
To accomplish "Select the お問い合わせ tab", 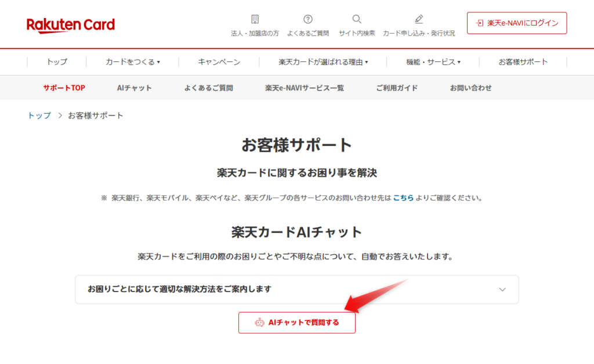I will coord(470,88).
